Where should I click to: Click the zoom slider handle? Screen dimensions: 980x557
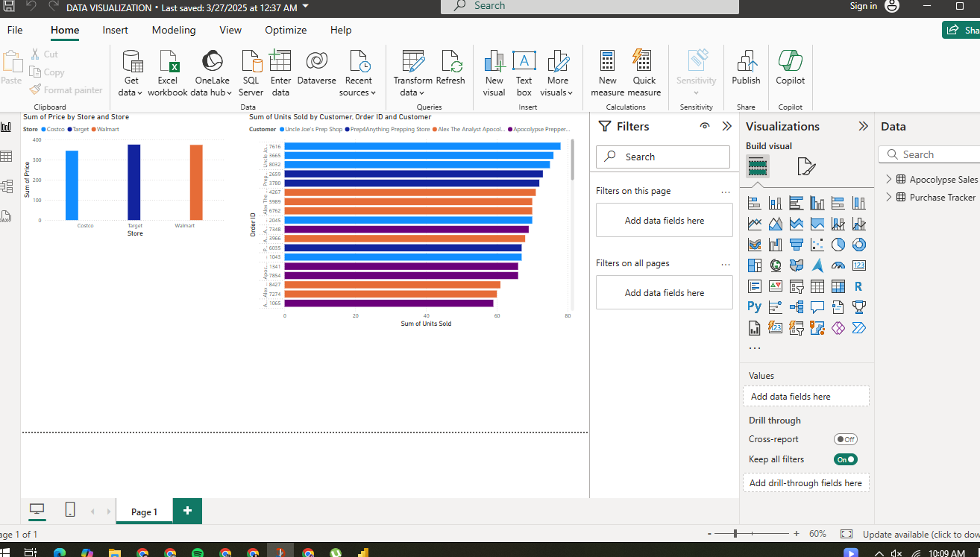(735, 534)
